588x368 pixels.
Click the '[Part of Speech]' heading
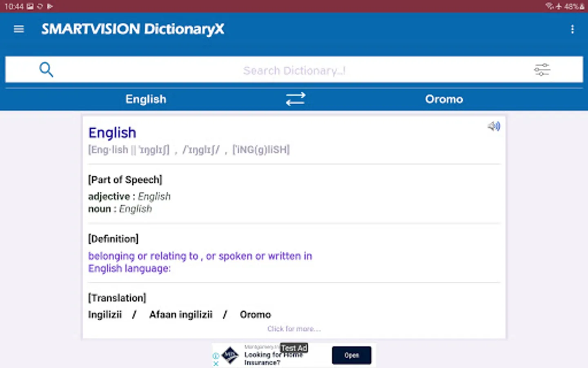coord(125,180)
